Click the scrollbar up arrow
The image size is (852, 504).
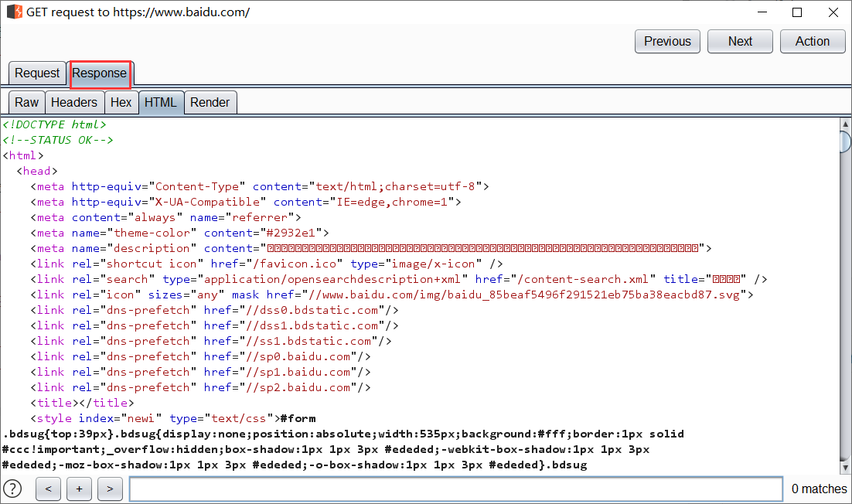tap(846, 124)
